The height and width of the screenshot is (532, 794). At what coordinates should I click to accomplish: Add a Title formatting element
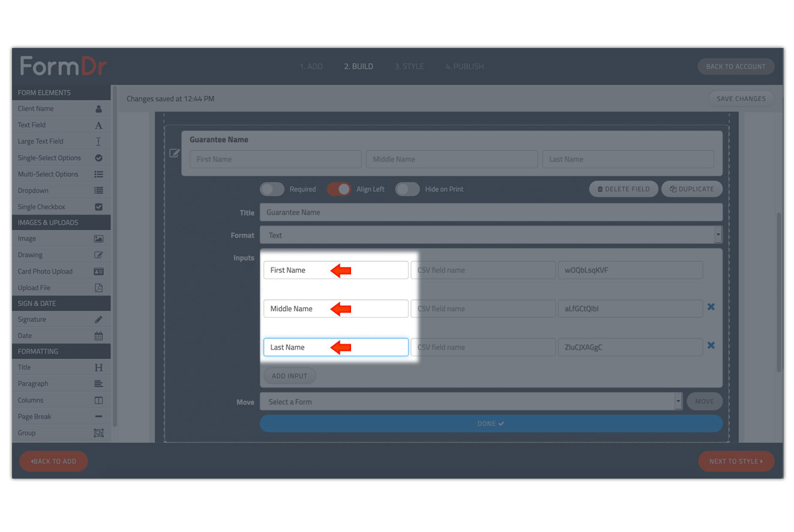[61, 367]
